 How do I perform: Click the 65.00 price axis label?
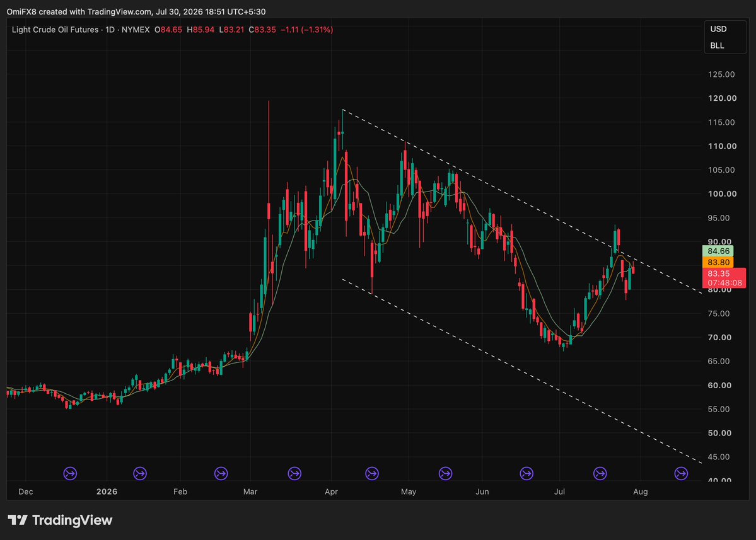click(x=719, y=361)
